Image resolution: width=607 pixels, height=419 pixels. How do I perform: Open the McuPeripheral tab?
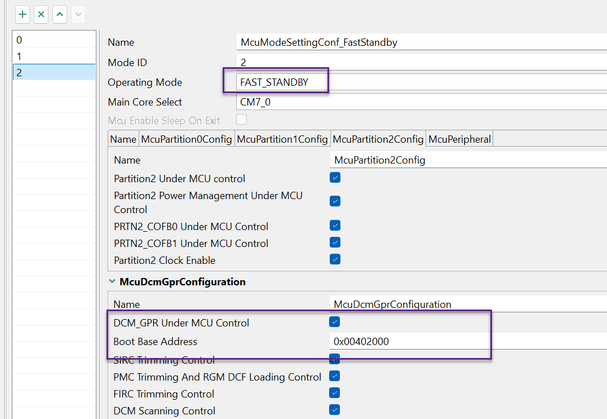pos(461,139)
